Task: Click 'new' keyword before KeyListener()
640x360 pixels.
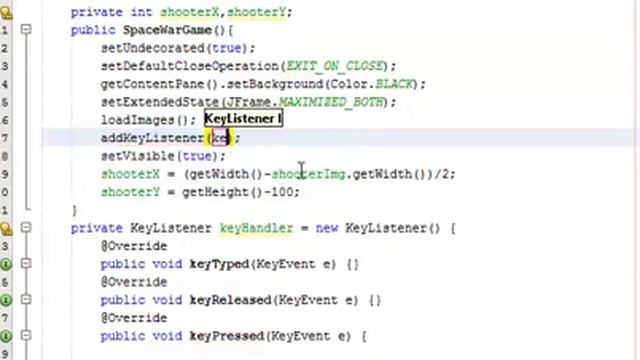Action: click(327, 228)
